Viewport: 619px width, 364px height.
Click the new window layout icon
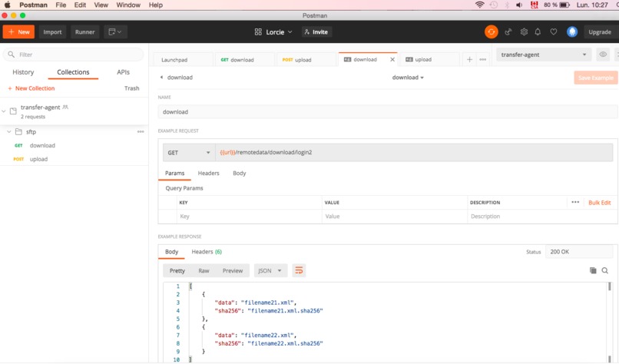click(115, 32)
